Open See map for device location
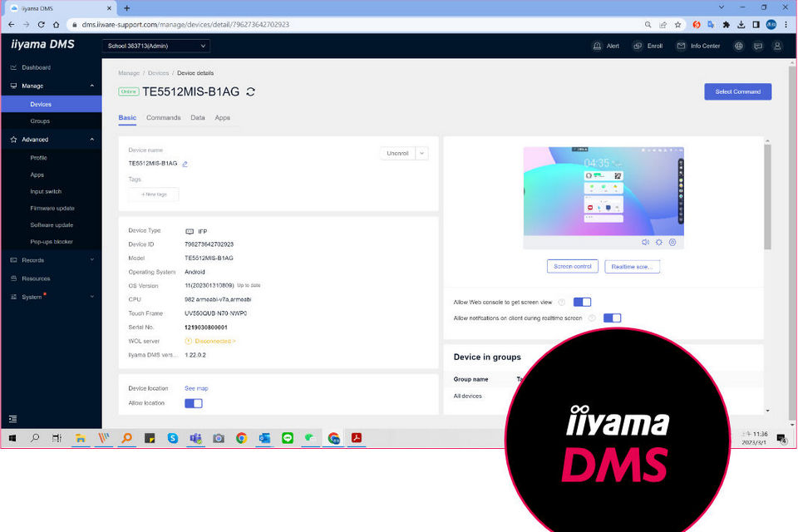Image resolution: width=798 pixels, height=532 pixels. pos(196,388)
